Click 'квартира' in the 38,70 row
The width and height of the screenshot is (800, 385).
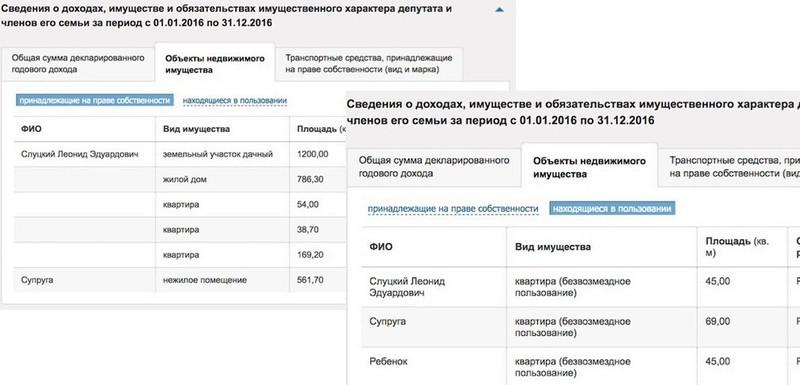[181, 230]
